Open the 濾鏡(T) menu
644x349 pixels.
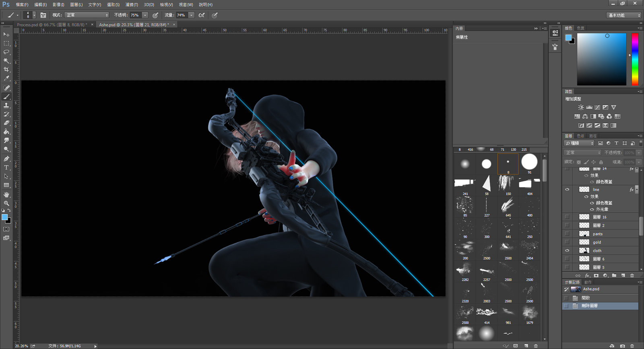coord(132,4)
